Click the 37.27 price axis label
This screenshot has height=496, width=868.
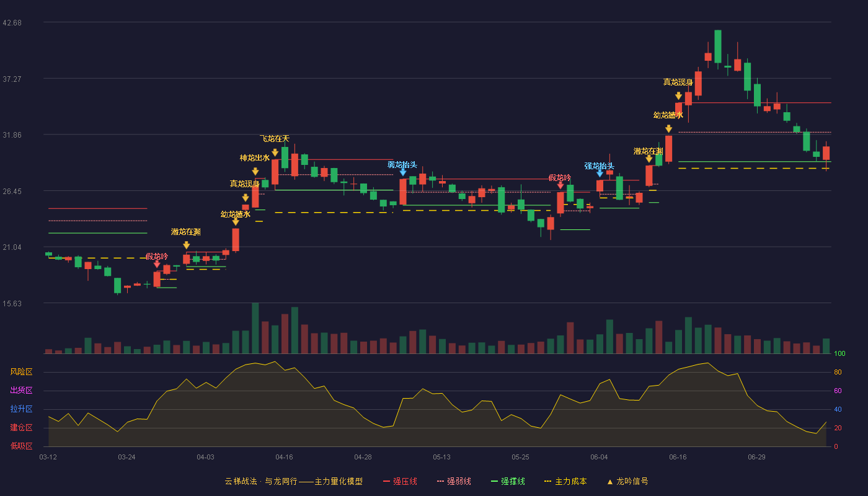(12, 79)
